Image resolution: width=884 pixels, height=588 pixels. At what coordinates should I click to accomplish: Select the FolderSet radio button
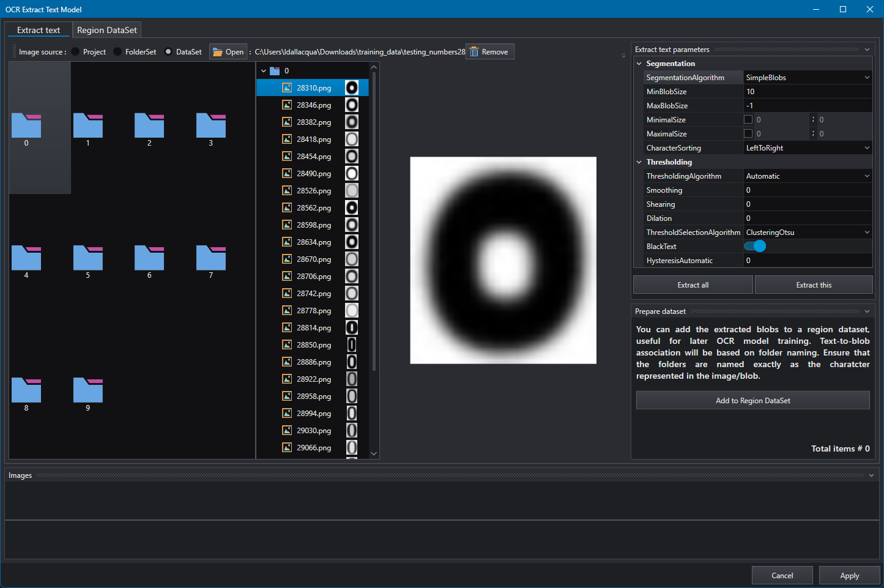point(117,52)
